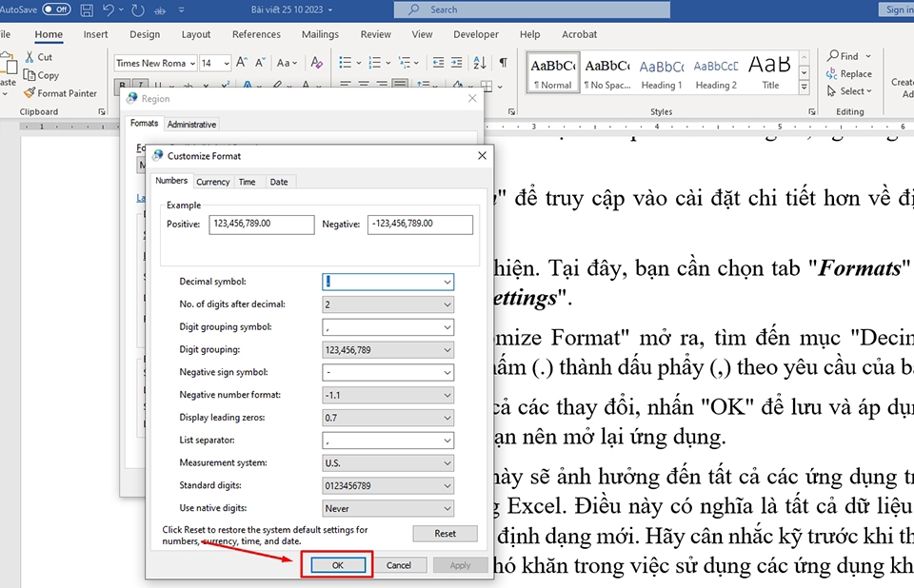Increase paragraph indent
Screen dimensions: 914x588
[457, 63]
